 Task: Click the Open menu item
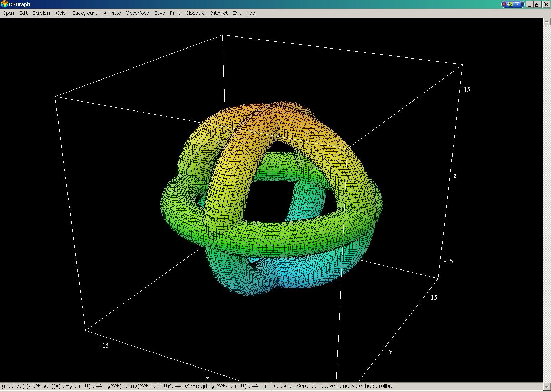pyautogui.click(x=8, y=13)
